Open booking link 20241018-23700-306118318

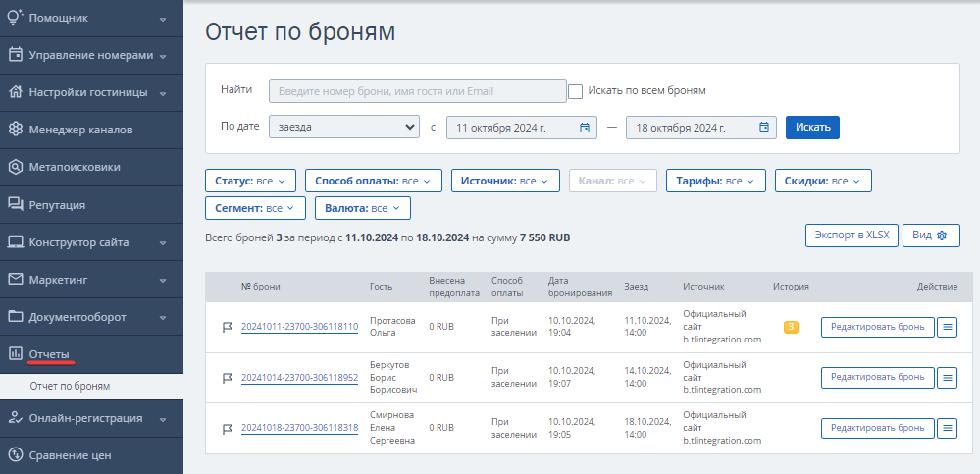[x=299, y=428]
